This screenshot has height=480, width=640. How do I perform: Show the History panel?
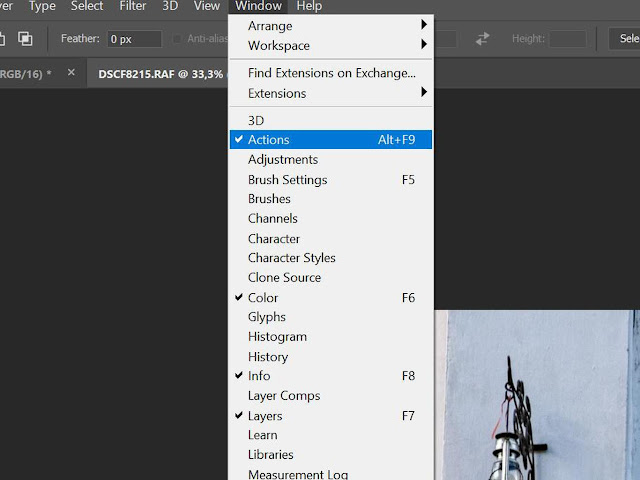[x=331, y=357]
